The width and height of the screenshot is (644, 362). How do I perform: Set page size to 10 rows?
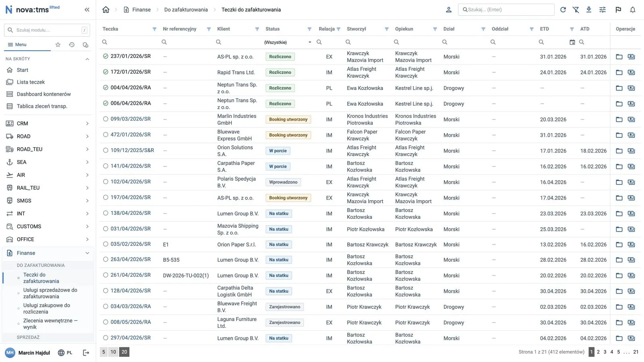(114, 352)
